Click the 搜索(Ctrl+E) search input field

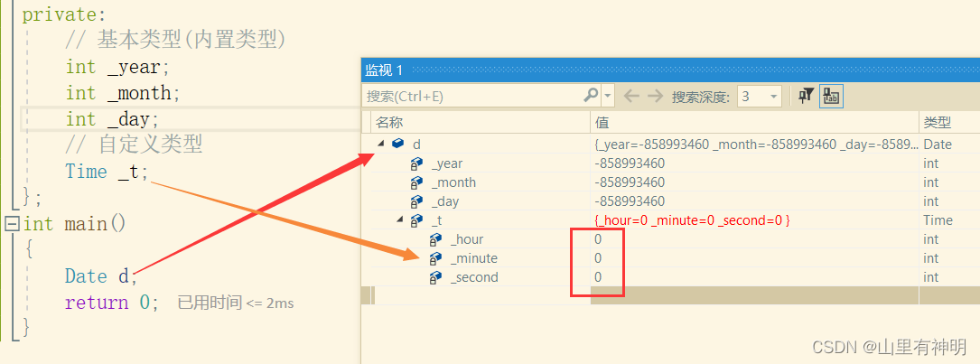pos(481,97)
